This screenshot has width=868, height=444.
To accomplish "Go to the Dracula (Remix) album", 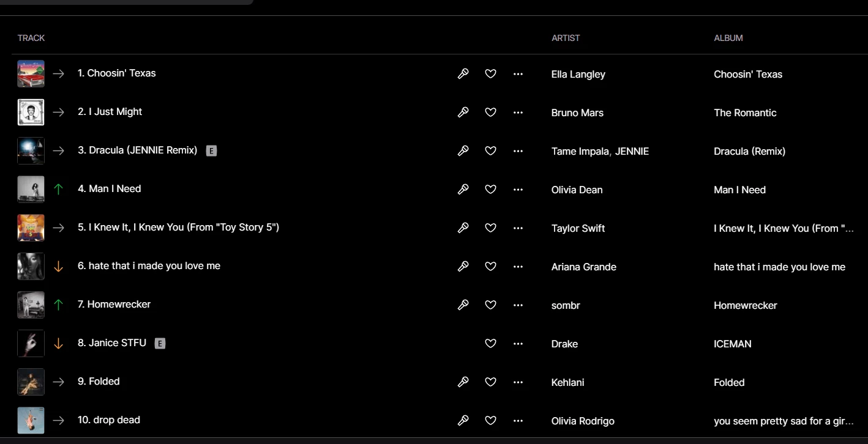I will click(750, 152).
